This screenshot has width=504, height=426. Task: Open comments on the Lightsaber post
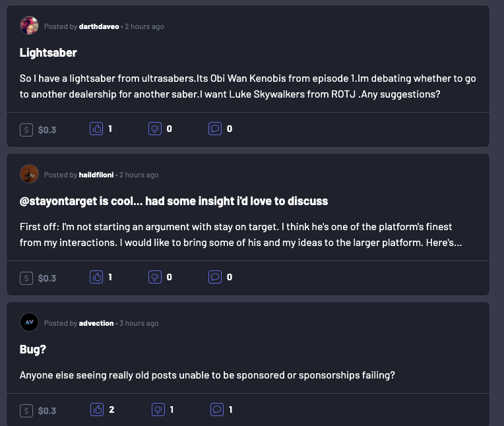tap(215, 129)
